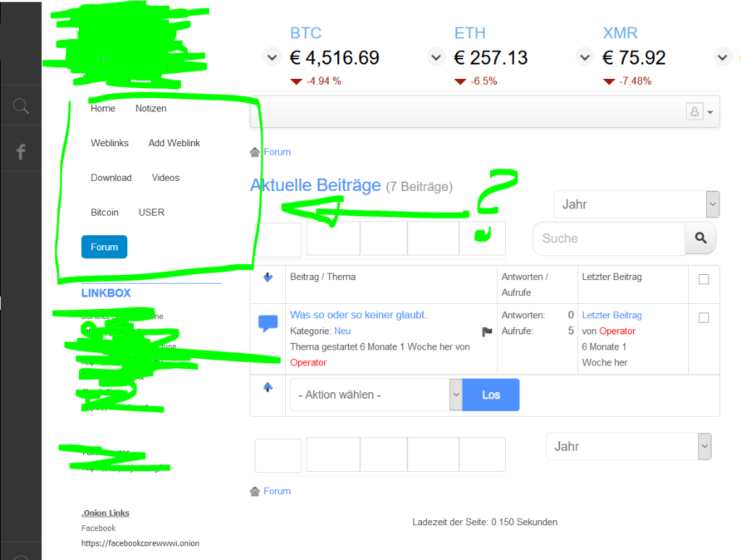Tick the select-all checkbox in the table header
This screenshot has height=560, width=741.
click(703, 279)
